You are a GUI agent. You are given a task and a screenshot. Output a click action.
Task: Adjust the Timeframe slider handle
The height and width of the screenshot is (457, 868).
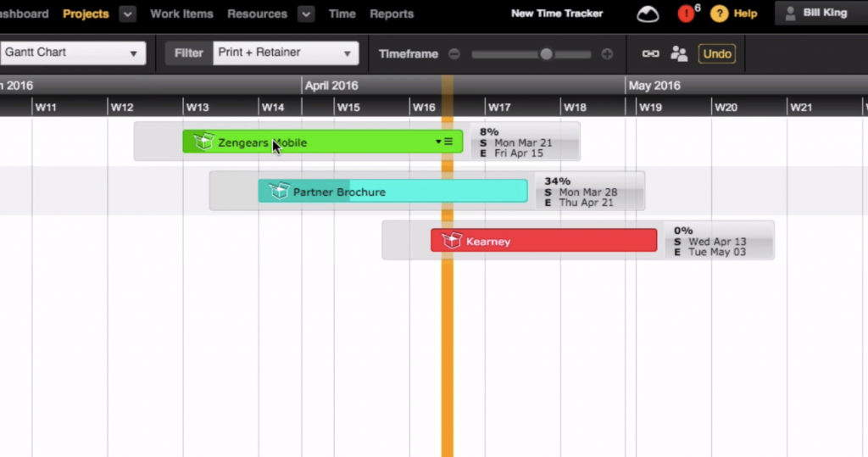click(547, 53)
